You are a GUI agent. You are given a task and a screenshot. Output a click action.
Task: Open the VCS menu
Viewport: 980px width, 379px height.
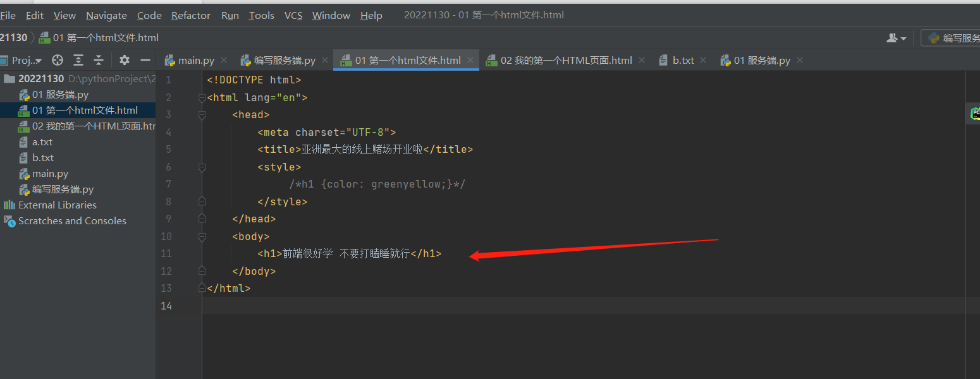pyautogui.click(x=293, y=15)
